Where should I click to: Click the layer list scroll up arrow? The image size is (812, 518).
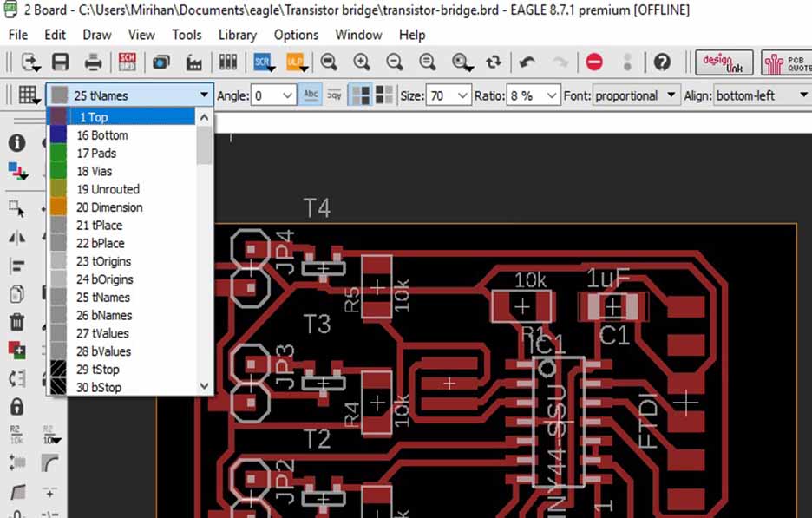point(205,118)
